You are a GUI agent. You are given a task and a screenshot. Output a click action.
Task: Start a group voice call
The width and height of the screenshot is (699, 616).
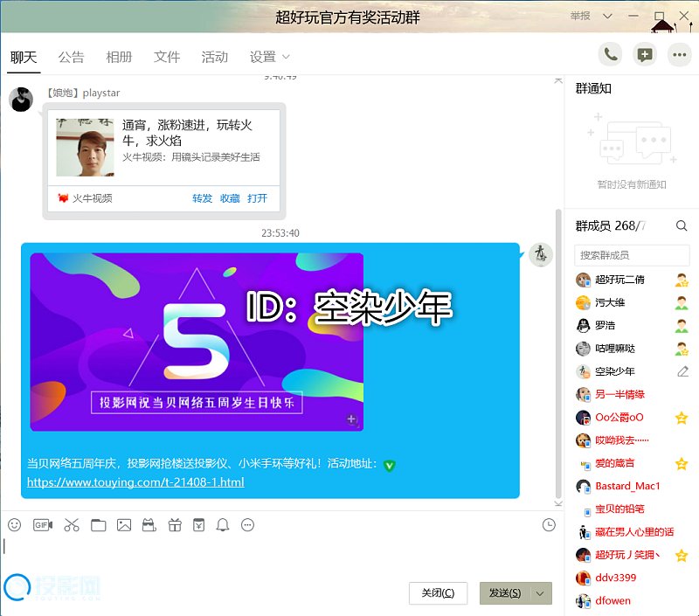[611, 55]
